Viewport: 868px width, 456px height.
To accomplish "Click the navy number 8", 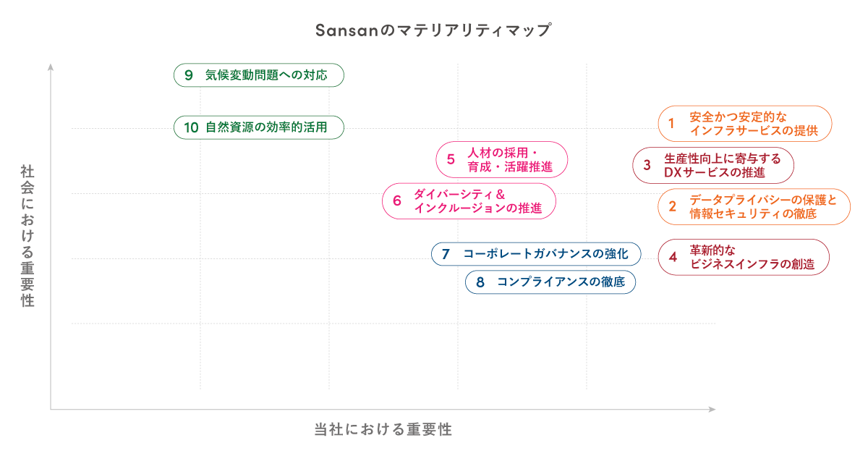I will (x=480, y=282).
